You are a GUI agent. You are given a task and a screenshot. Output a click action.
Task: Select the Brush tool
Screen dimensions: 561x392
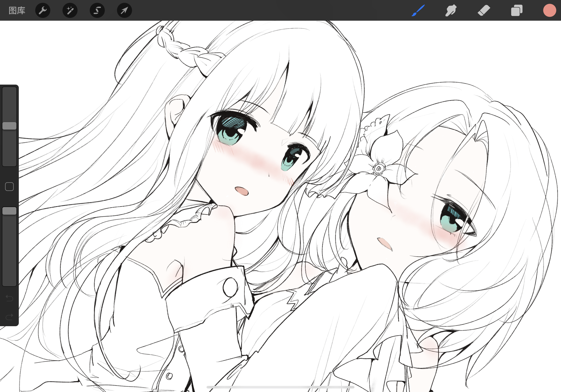pyautogui.click(x=418, y=11)
